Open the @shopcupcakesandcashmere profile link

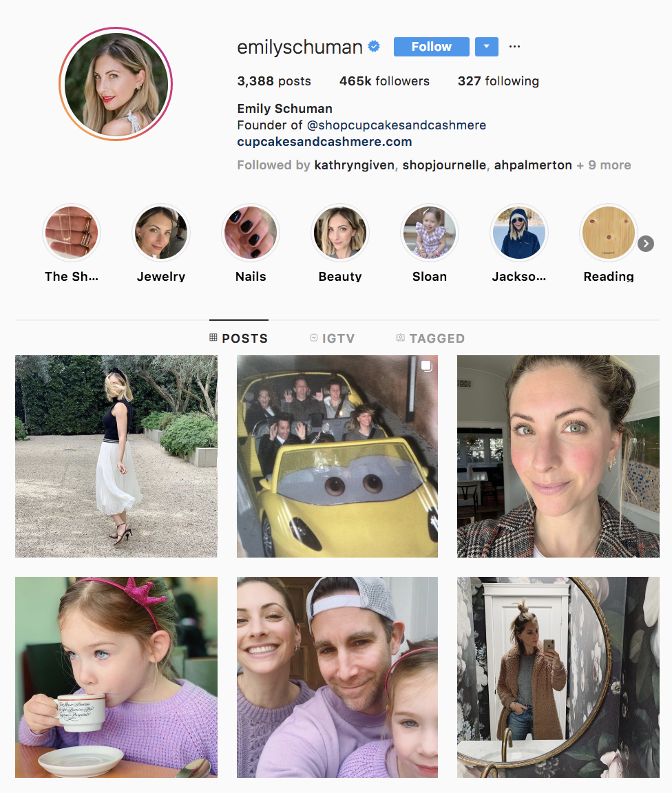[396, 125]
